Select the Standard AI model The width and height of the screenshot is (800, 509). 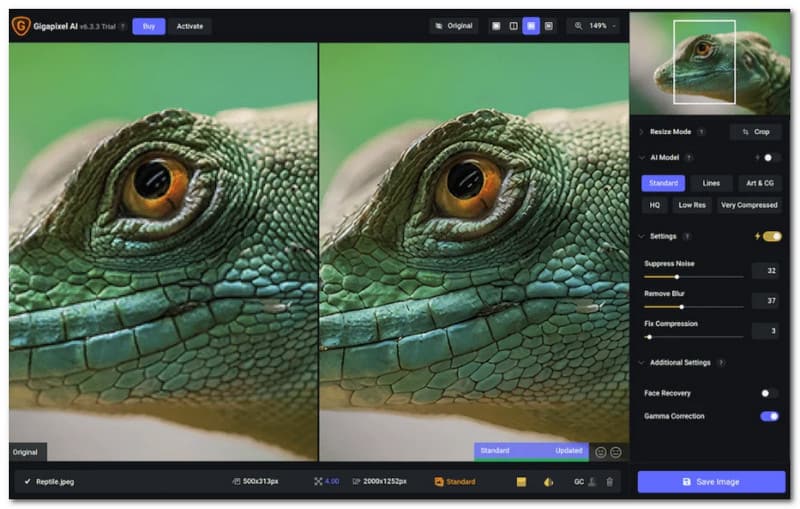point(663,183)
